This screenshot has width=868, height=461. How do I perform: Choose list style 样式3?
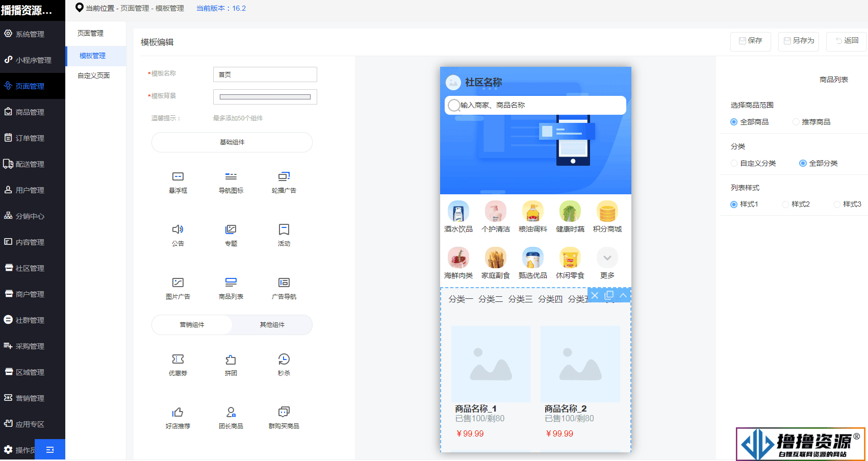pos(837,204)
